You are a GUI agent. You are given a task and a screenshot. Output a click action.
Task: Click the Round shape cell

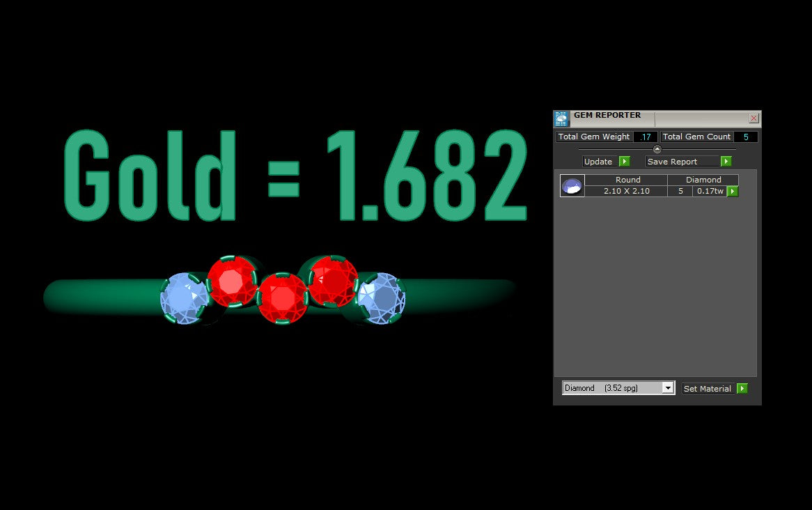627,180
